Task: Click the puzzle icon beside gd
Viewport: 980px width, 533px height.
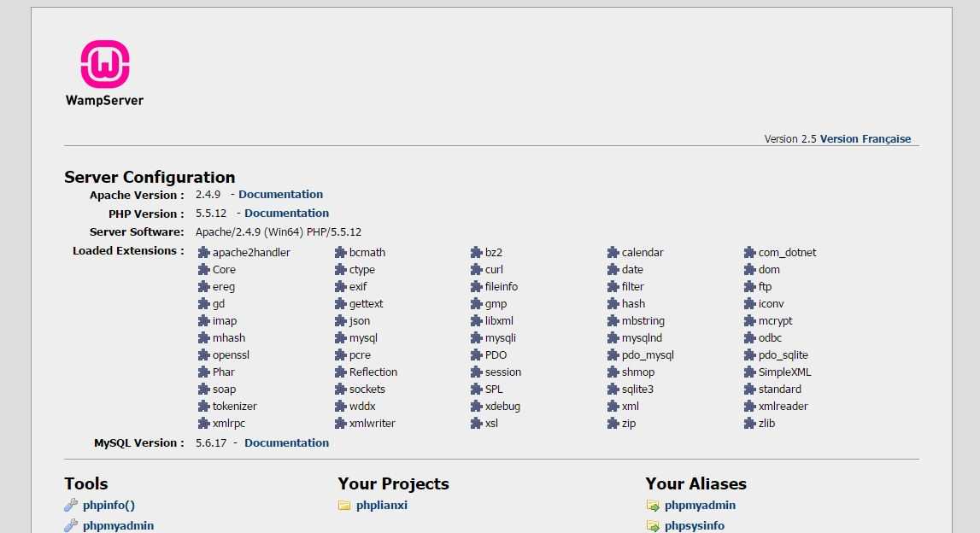Action: tap(203, 304)
